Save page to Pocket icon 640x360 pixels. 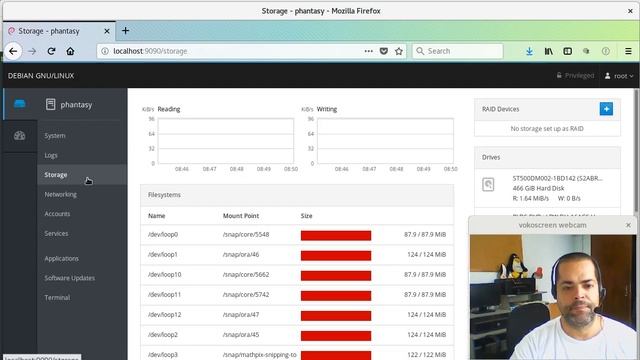384,51
